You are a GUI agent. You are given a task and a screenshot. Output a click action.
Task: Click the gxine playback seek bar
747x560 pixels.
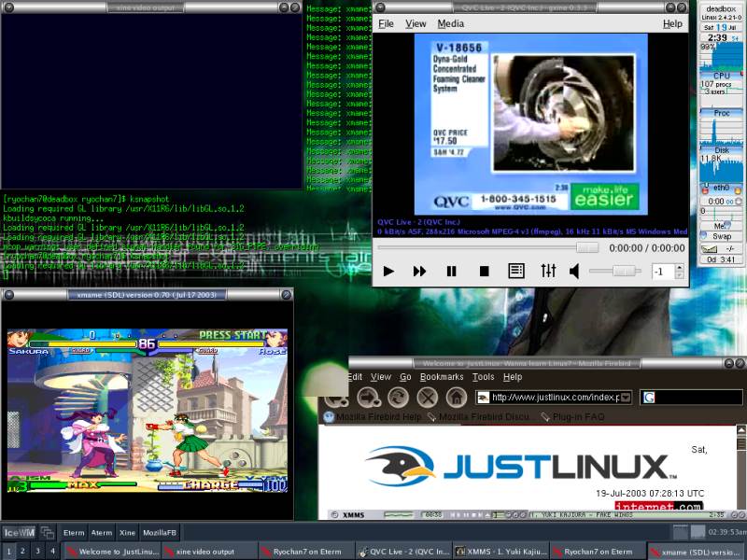488,247
